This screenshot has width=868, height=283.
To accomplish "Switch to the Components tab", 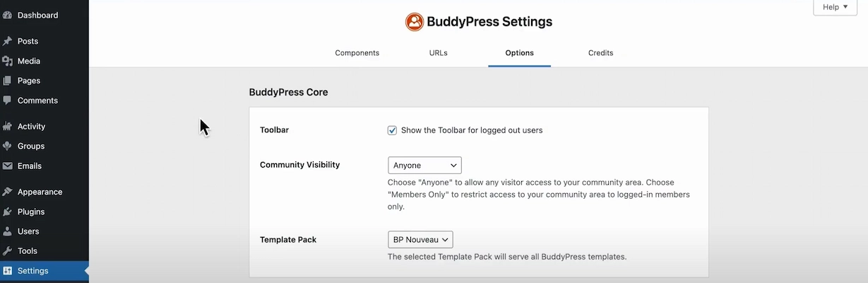I will coord(357,53).
